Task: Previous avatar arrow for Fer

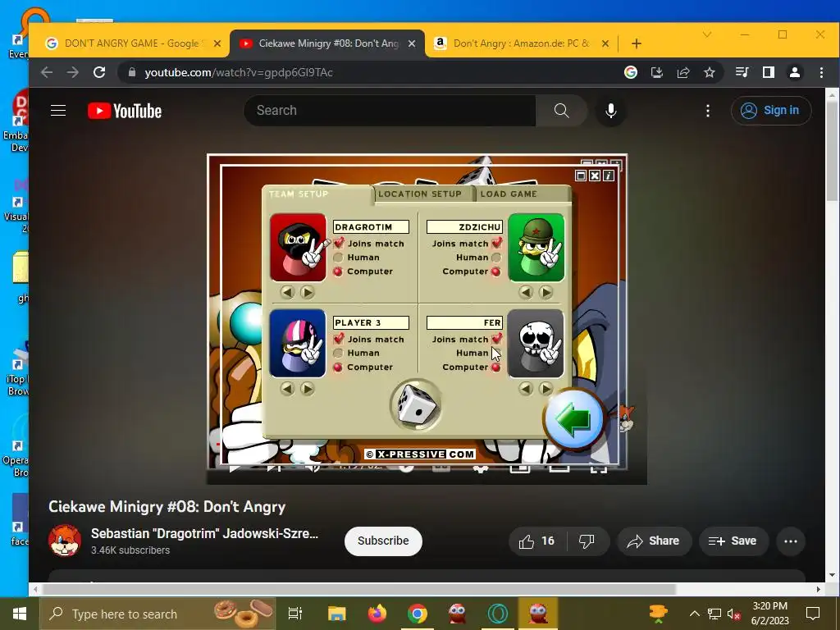Action: click(x=526, y=388)
